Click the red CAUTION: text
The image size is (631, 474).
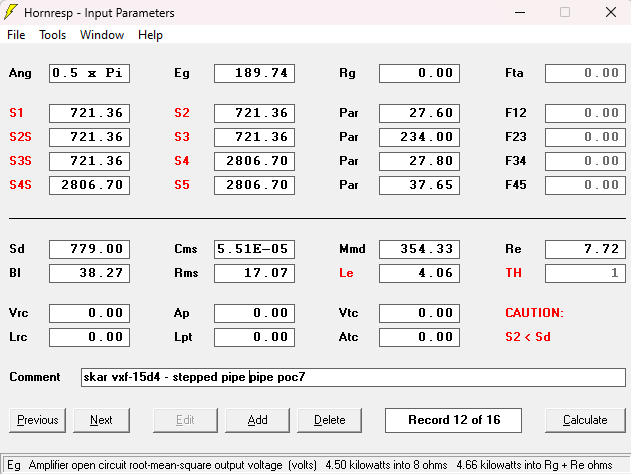[534, 313]
